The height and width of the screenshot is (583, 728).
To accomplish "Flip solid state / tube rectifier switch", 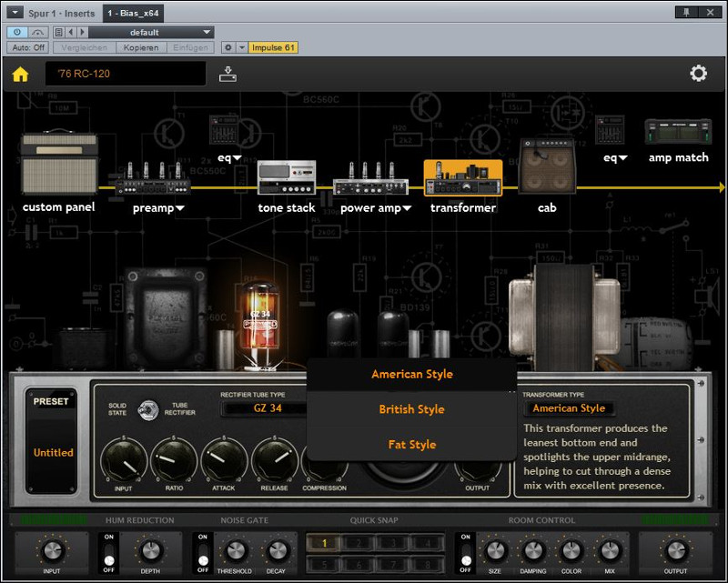I will coord(147,409).
